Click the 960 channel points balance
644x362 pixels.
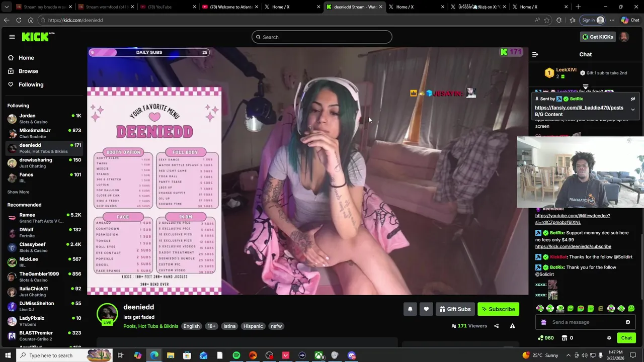coord(546,338)
